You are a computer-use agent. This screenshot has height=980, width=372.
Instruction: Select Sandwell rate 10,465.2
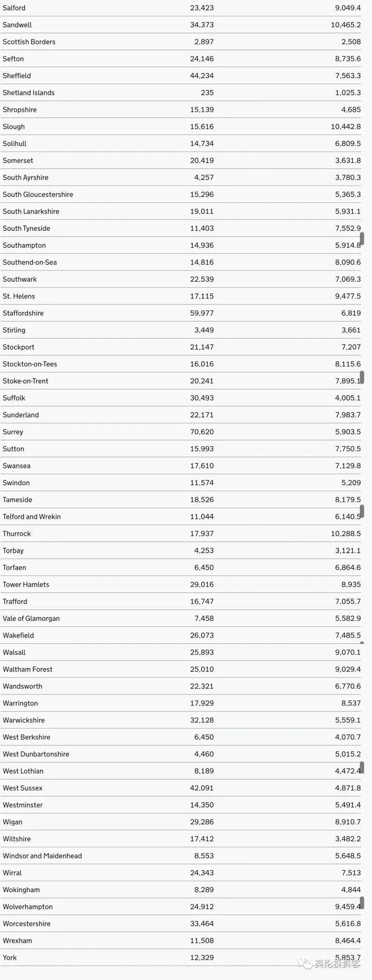pos(346,25)
